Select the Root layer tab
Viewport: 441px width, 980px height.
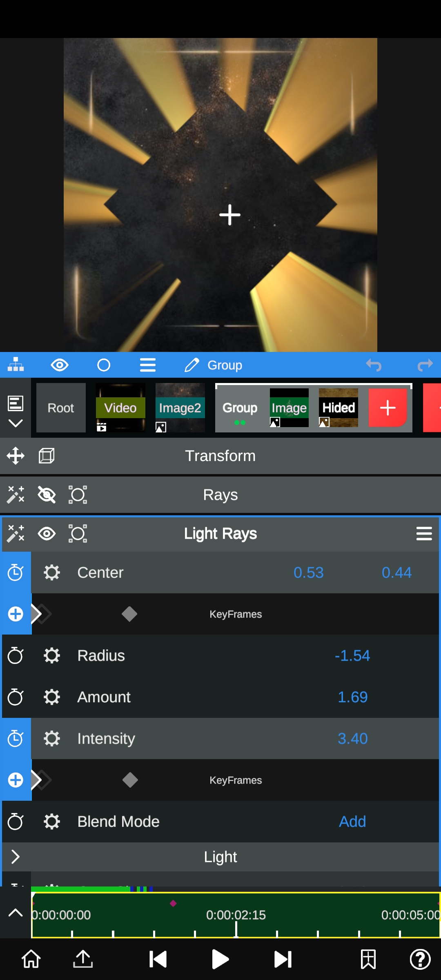click(61, 408)
